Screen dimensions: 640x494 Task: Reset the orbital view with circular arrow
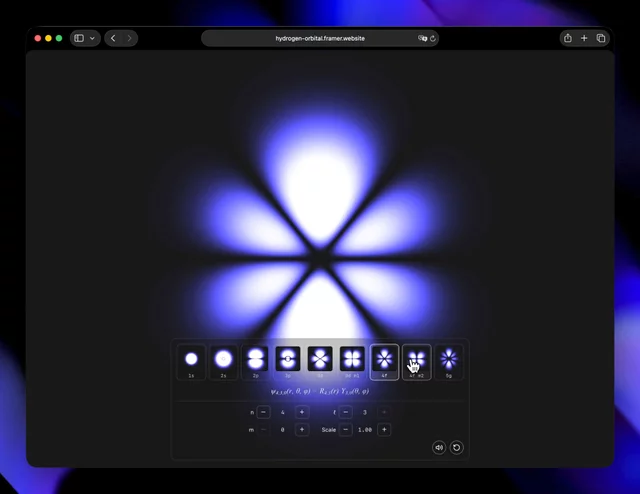pyautogui.click(x=457, y=447)
